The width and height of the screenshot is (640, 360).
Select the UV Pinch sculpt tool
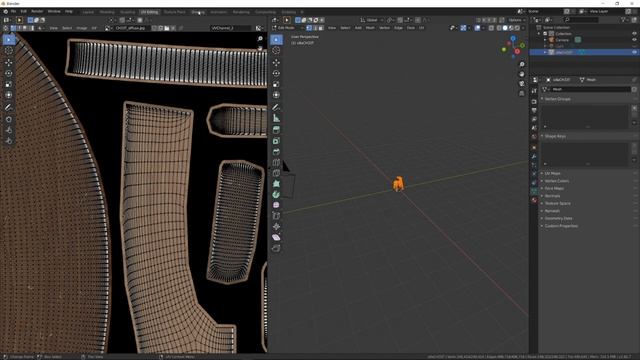pyautogui.click(x=9, y=141)
